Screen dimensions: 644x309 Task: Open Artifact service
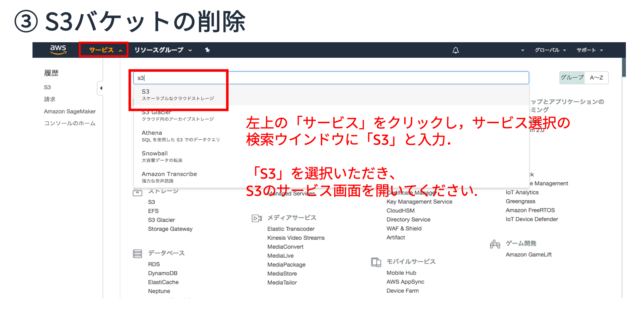coord(396,237)
